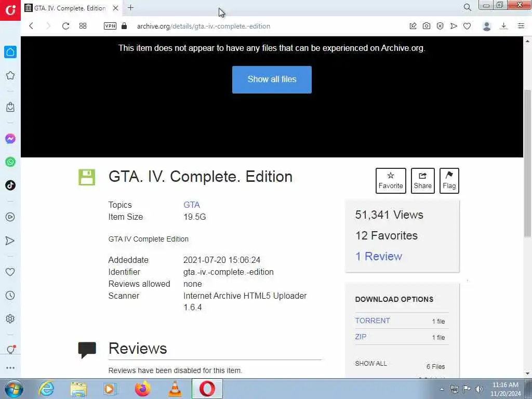532x399 pixels.
Task: Click the identifier gta.-iv.-complete.-edition text
Action: (229, 272)
